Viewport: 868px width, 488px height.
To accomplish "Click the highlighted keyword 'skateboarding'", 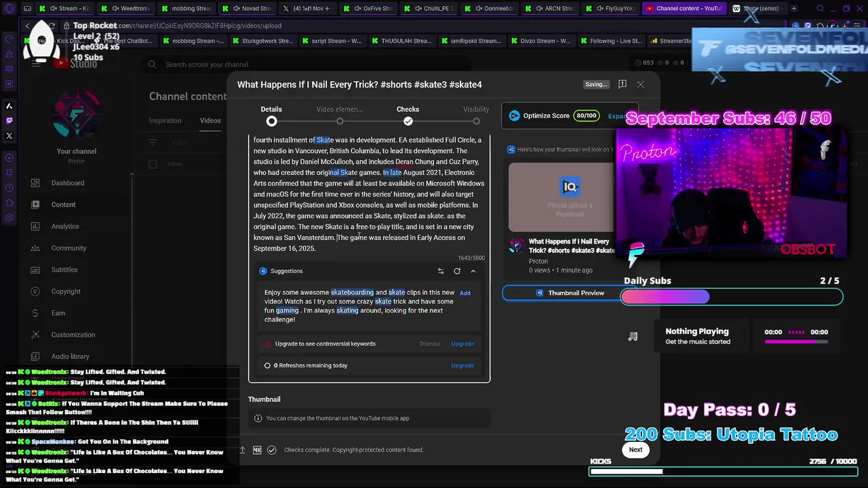I will [x=352, y=292].
